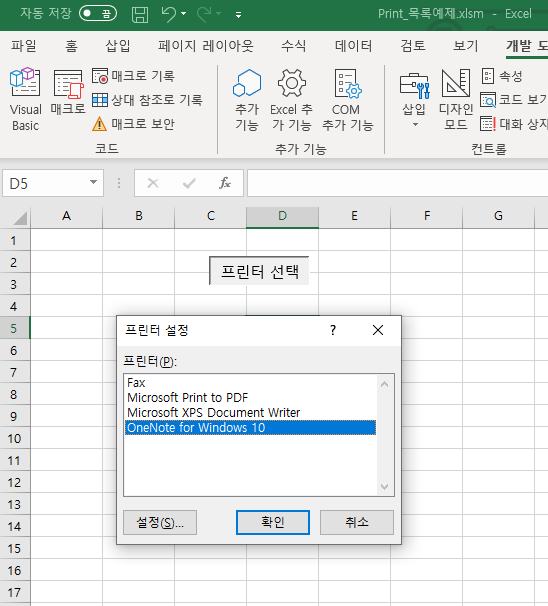Select column B header
This screenshot has height=606, width=548.
click(x=139, y=216)
